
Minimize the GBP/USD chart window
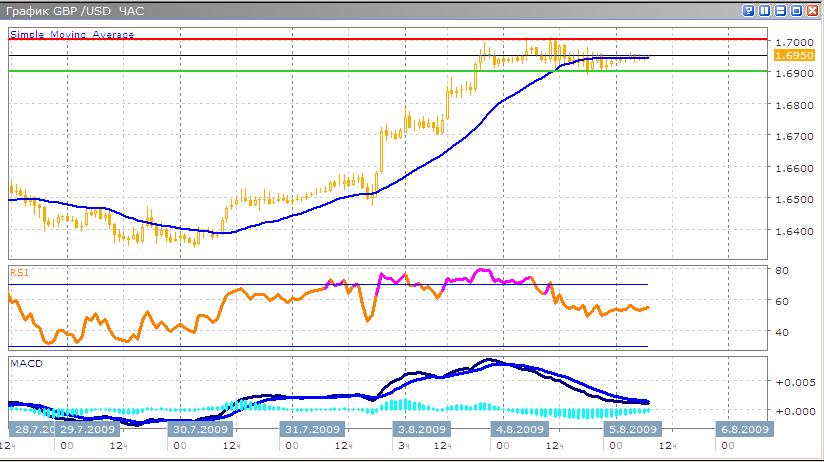coord(781,10)
